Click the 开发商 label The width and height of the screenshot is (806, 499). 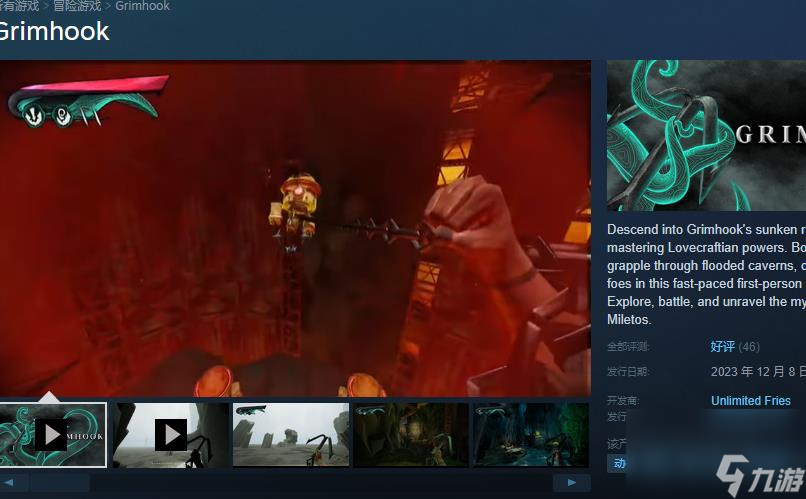[623, 400]
